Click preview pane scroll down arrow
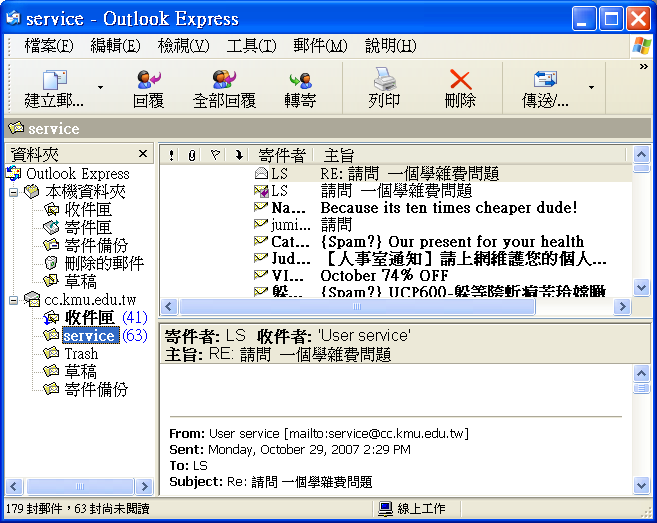657x523 pixels. click(x=641, y=486)
